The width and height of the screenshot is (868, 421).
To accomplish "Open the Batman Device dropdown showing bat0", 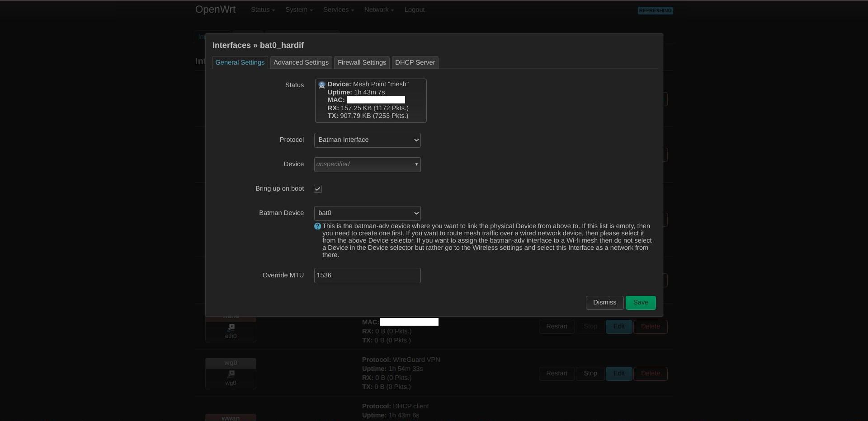I will coord(368,213).
